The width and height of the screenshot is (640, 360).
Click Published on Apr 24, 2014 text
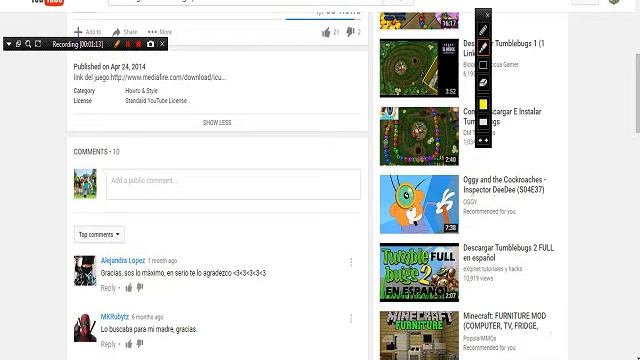coord(109,67)
